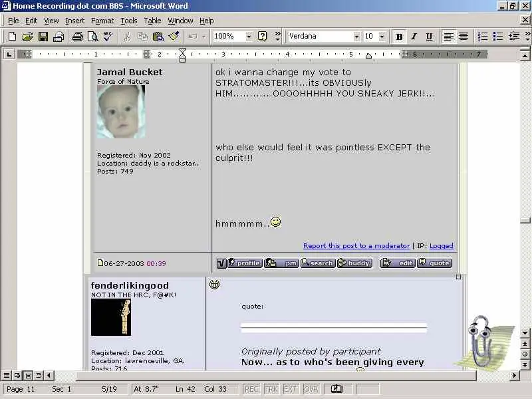This screenshot has width=532, height=399.
Task: Open the Select Browse Object button
Action: (525, 354)
